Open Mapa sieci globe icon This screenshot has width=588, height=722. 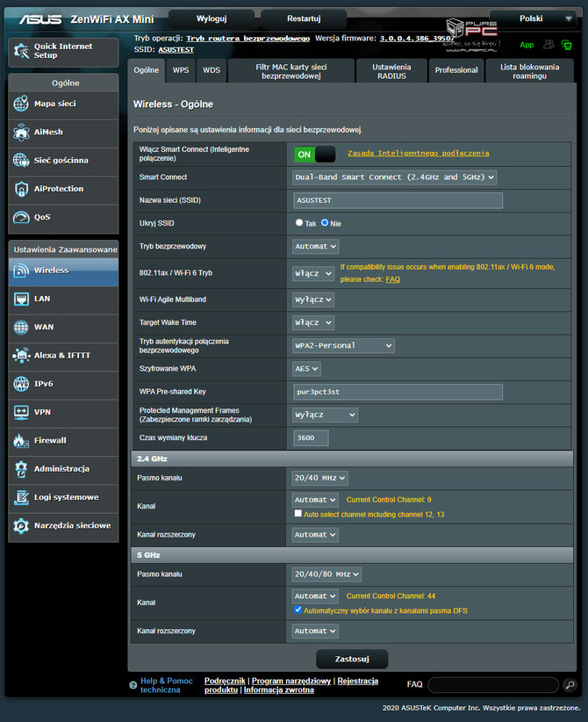point(21,104)
